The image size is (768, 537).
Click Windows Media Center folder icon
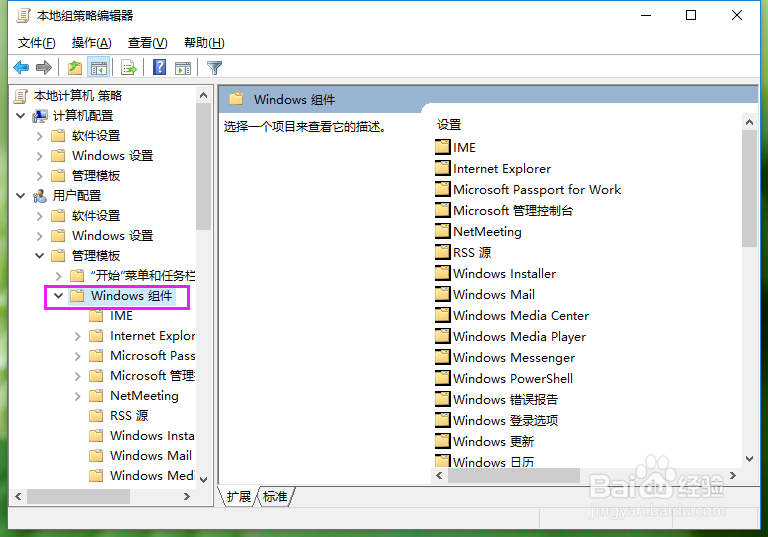[442, 315]
